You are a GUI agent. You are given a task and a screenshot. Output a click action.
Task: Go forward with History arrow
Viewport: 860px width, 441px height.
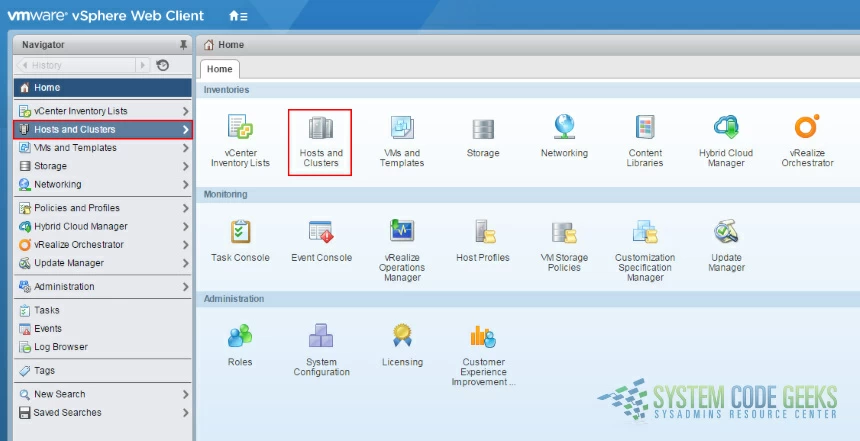[x=143, y=65]
